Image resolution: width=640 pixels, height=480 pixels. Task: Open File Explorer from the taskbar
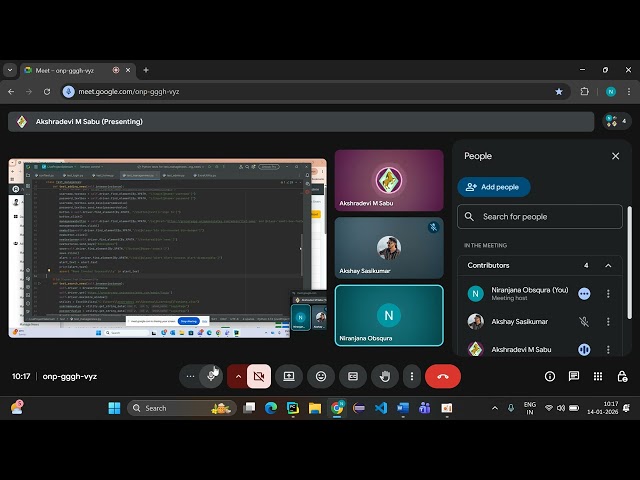pyautogui.click(x=315, y=408)
